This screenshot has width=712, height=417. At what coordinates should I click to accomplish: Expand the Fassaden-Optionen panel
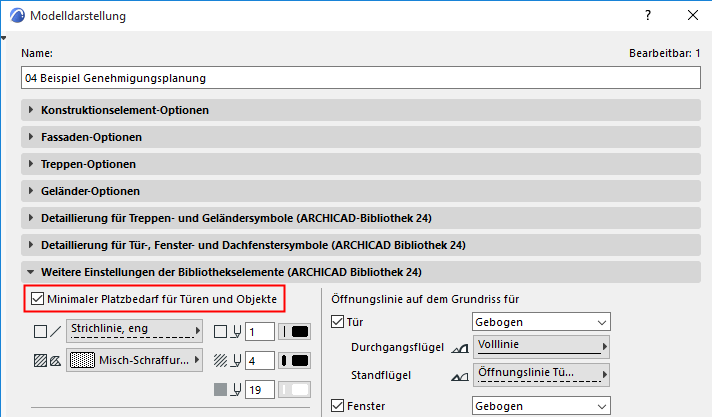pos(361,137)
